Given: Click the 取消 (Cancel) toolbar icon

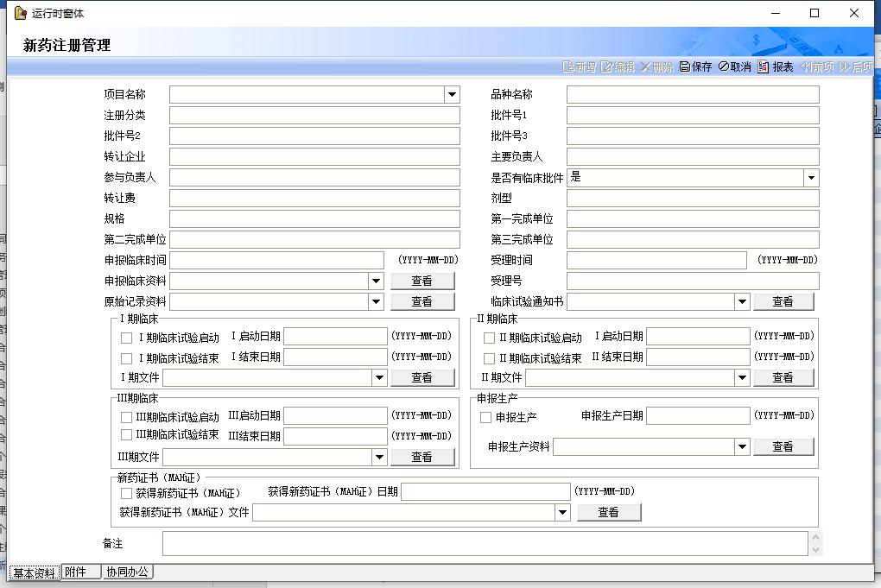Looking at the screenshot, I should point(723,67).
